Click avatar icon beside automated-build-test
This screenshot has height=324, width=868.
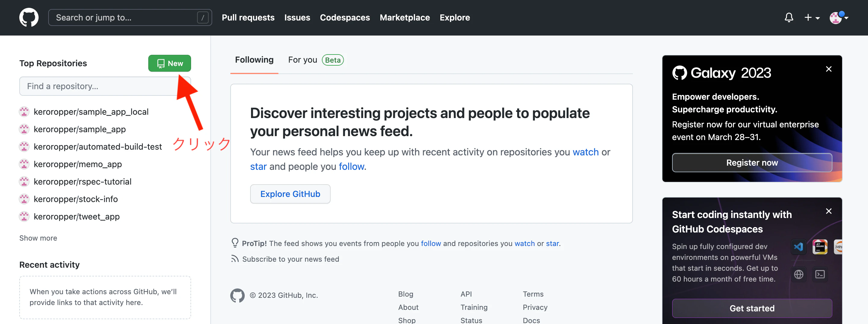pos(24,147)
